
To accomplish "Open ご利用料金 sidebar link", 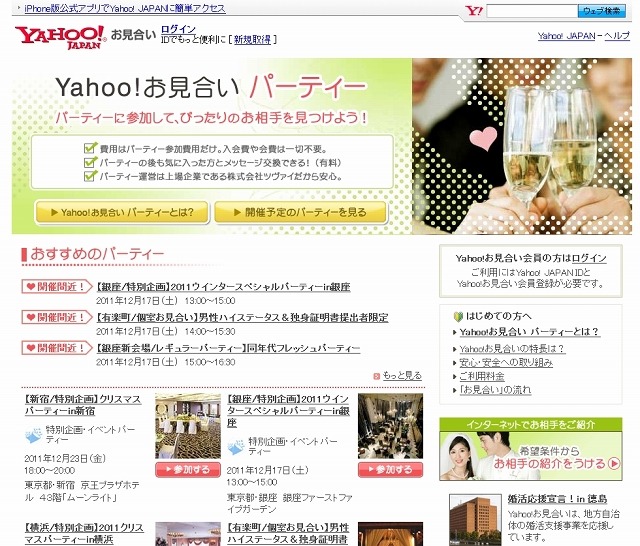I will (482, 376).
